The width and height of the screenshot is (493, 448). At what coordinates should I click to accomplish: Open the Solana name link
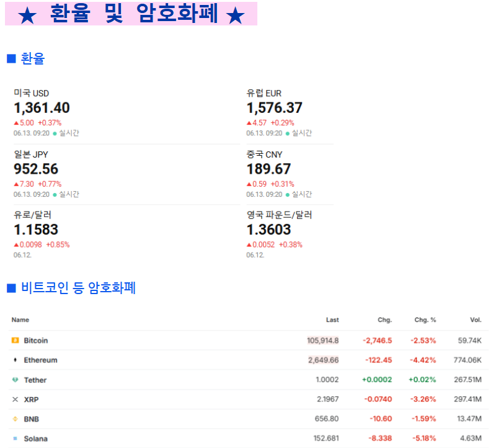tap(35, 439)
